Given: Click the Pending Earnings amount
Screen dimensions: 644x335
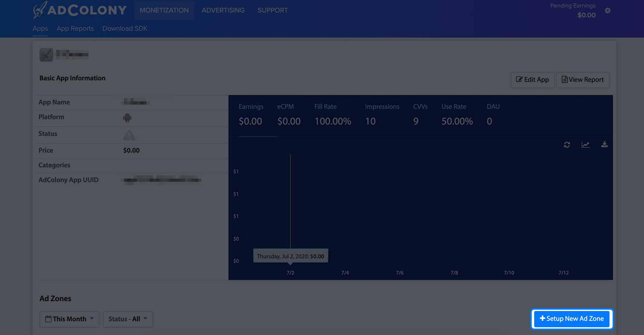Looking at the screenshot, I should (586, 15).
